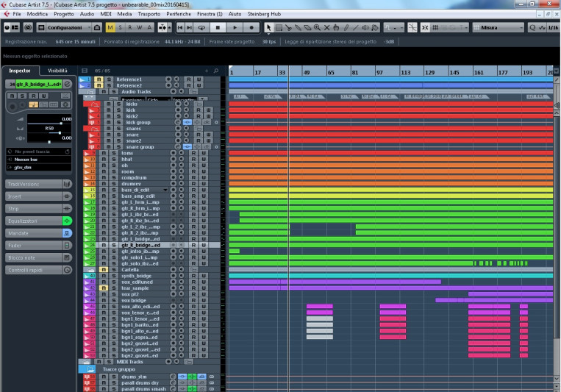Go to next marker button

point(189,27)
